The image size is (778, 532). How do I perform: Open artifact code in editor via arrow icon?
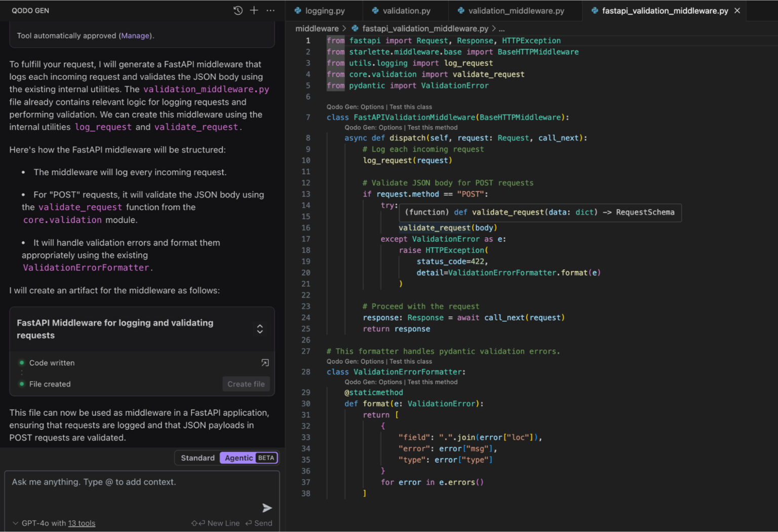point(265,362)
